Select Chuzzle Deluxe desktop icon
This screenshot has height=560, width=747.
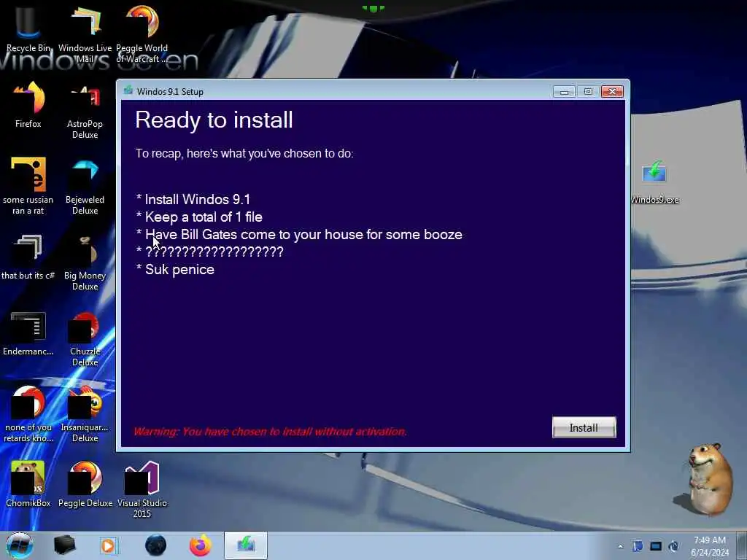click(85, 339)
